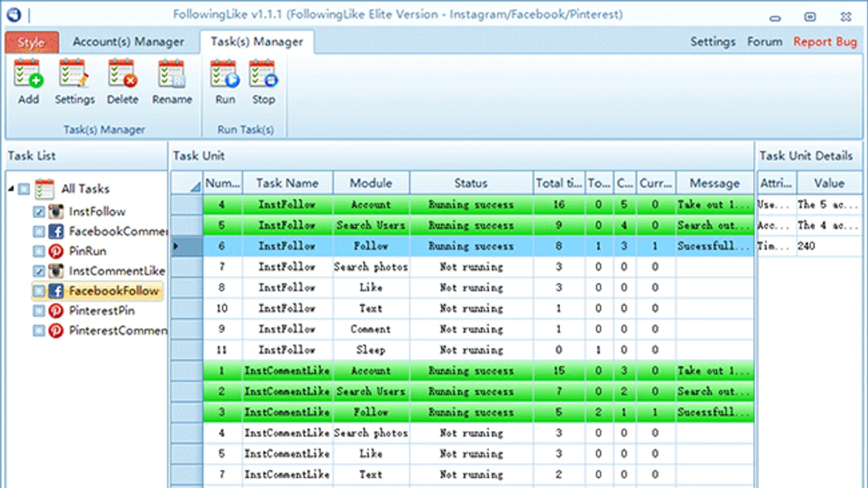Click the InstFollow Search photos module cell

pos(371,267)
